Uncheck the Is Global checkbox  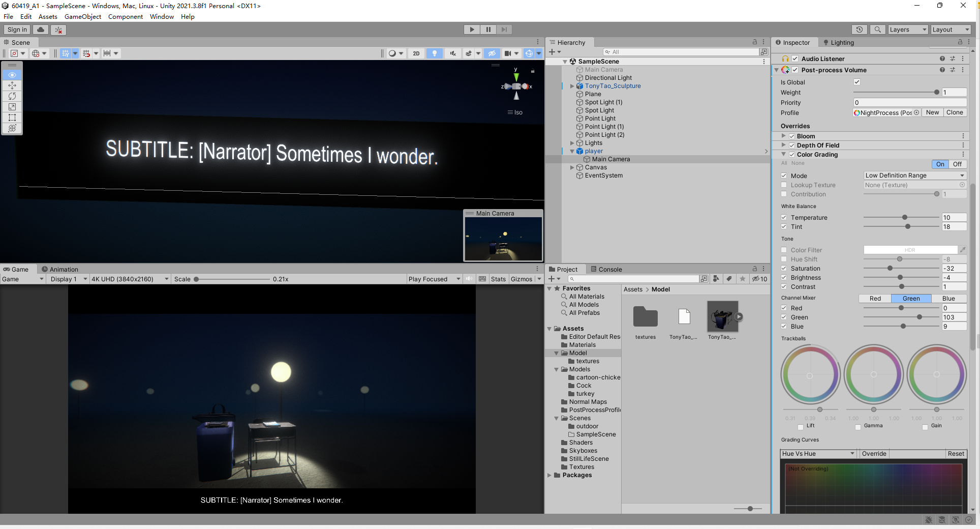857,82
